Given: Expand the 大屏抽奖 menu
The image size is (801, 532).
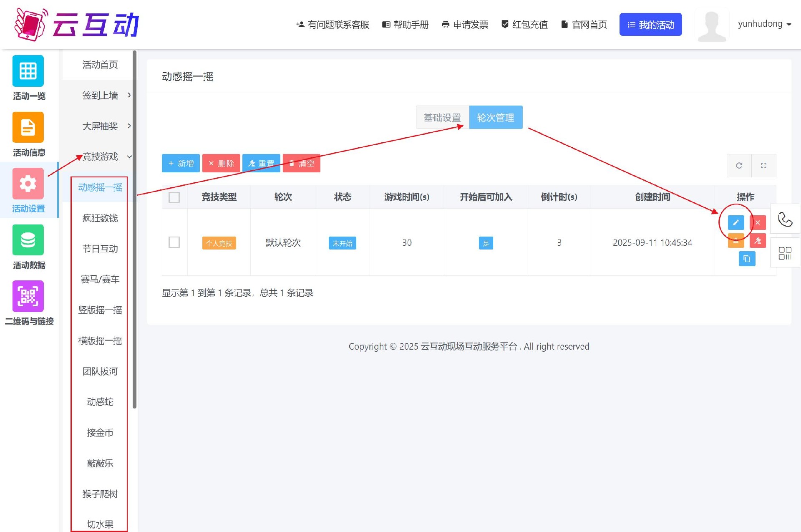Looking at the screenshot, I should 100,126.
